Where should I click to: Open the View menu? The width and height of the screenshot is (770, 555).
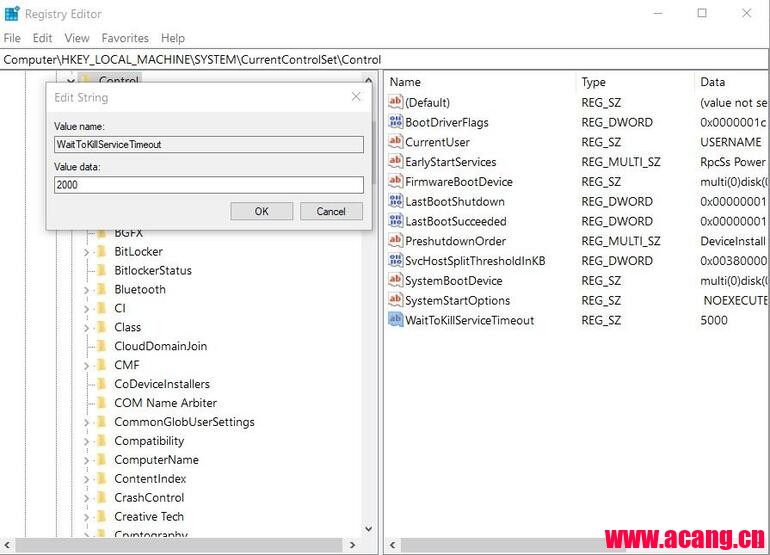click(x=77, y=38)
